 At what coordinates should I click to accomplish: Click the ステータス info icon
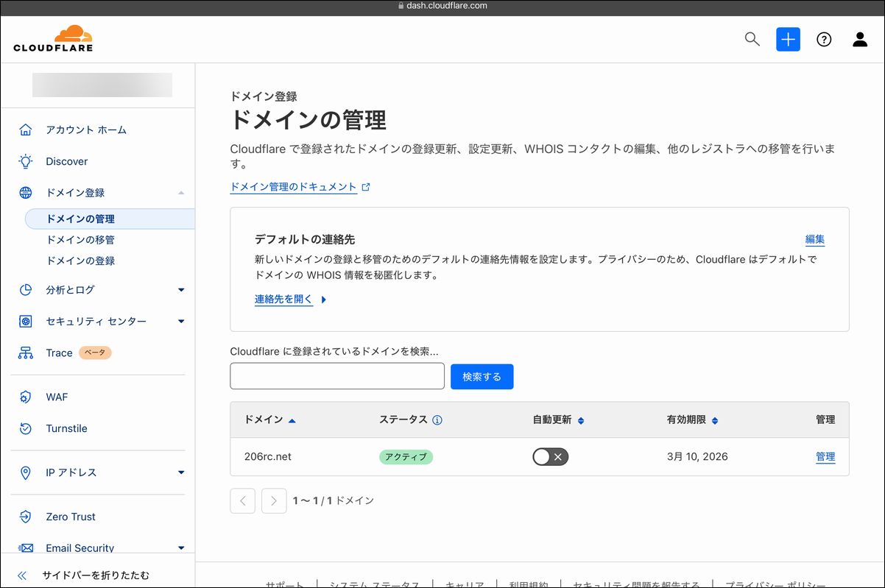437,420
